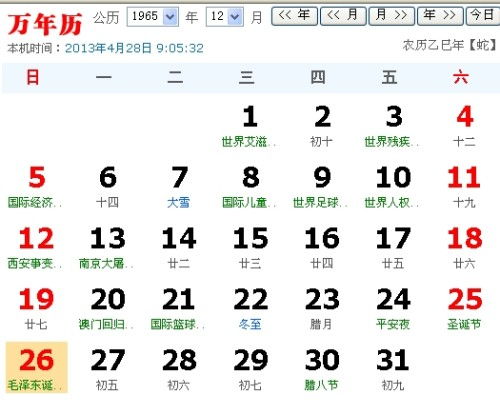
Task: Select Saturday December 18 廿六
Action: click(x=464, y=248)
